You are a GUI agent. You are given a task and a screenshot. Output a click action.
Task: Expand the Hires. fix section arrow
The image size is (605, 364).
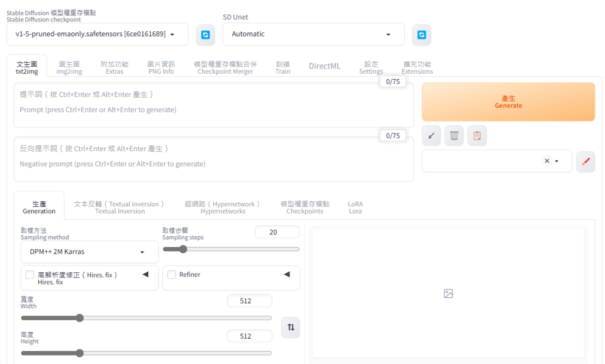coord(145,275)
